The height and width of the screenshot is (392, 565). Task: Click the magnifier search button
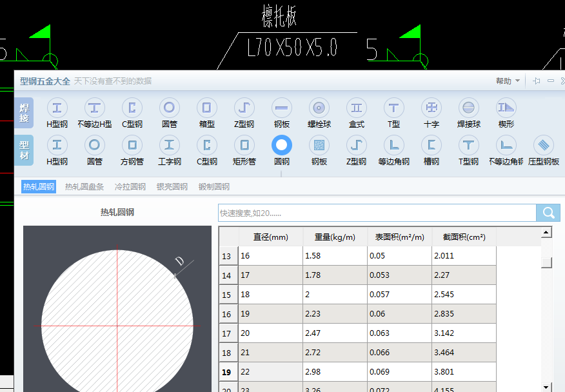[x=548, y=213]
